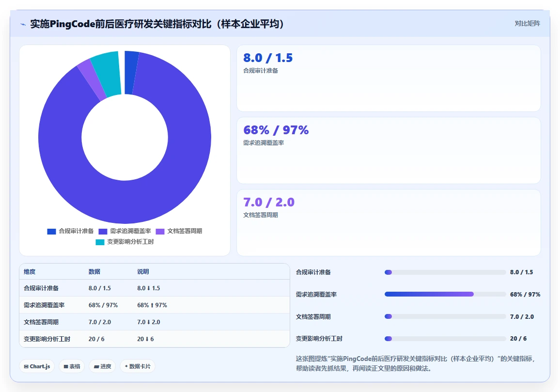Select 需求追溯覆盖率 table row cell

pos(44,305)
